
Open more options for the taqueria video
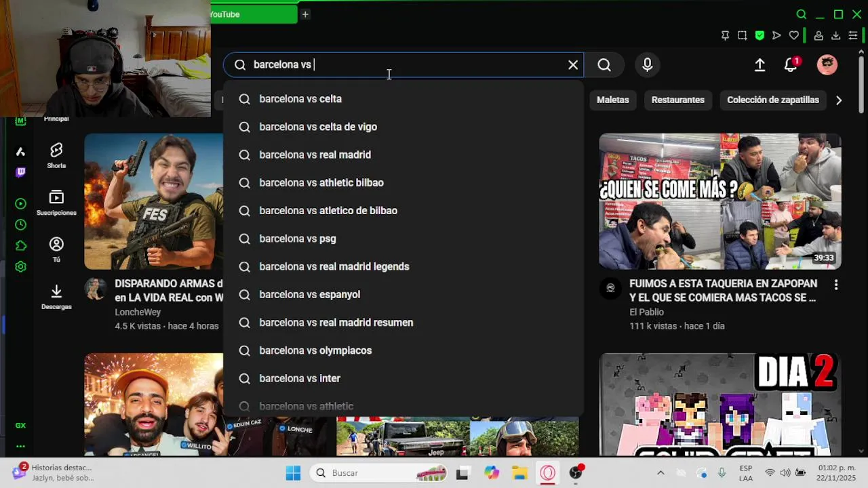tap(836, 285)
